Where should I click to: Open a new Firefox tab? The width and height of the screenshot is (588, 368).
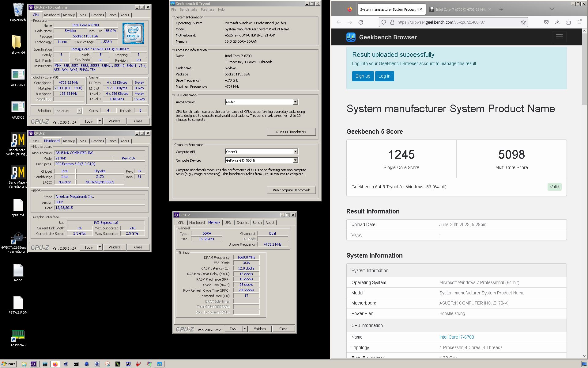pos(501,10)
